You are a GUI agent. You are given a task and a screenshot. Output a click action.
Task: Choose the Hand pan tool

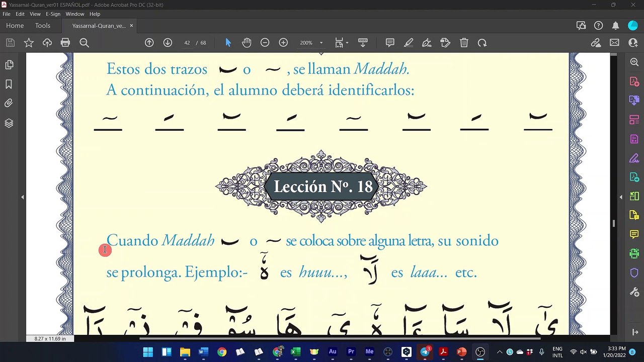coord(247,43)
